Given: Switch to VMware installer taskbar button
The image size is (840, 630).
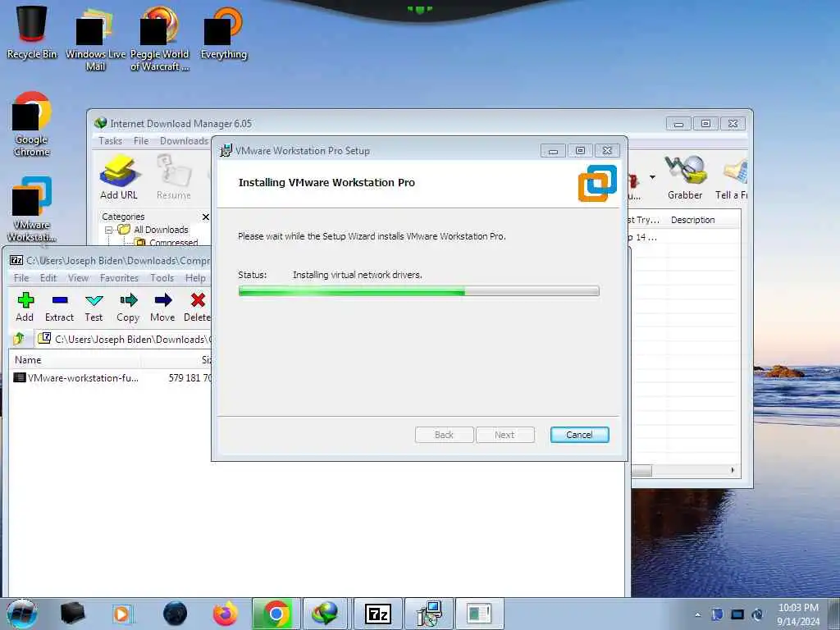Looking at the screenshot, I should pos(429,614).
